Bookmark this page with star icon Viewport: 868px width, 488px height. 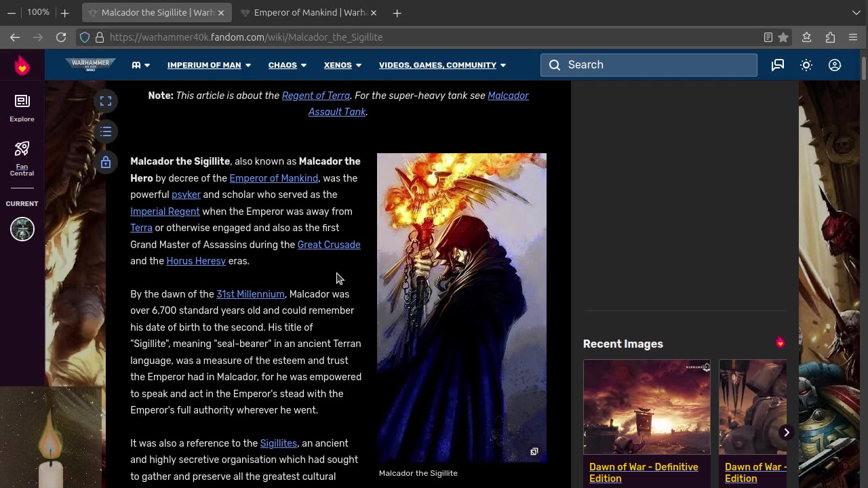coord(783,37)
